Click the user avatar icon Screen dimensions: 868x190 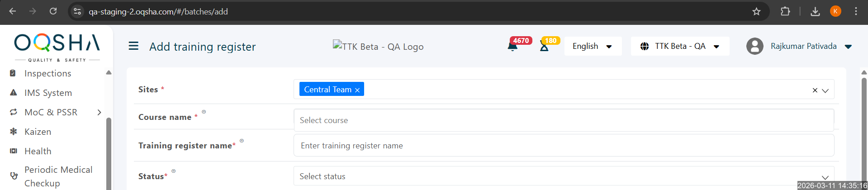coord(754,46)
